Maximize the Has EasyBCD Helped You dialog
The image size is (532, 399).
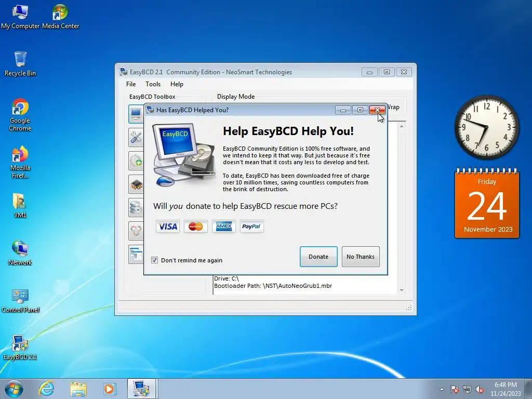[x=360, y=110]
